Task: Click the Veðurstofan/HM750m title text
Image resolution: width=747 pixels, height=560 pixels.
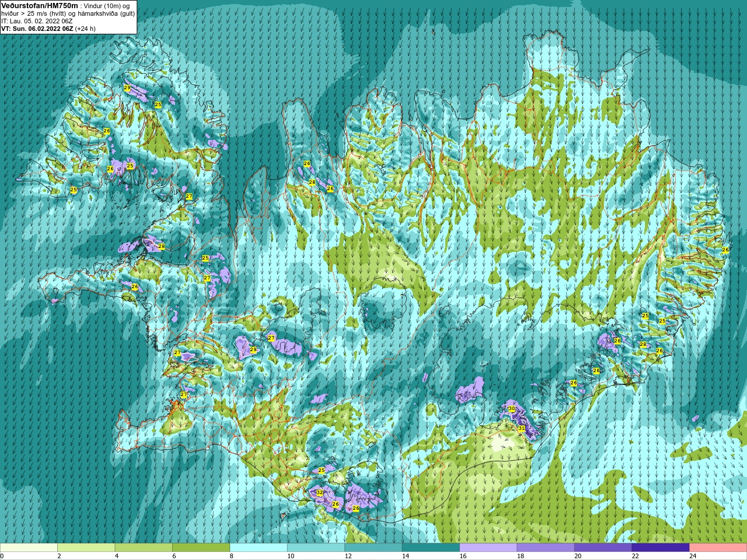Action: (39, 5)
